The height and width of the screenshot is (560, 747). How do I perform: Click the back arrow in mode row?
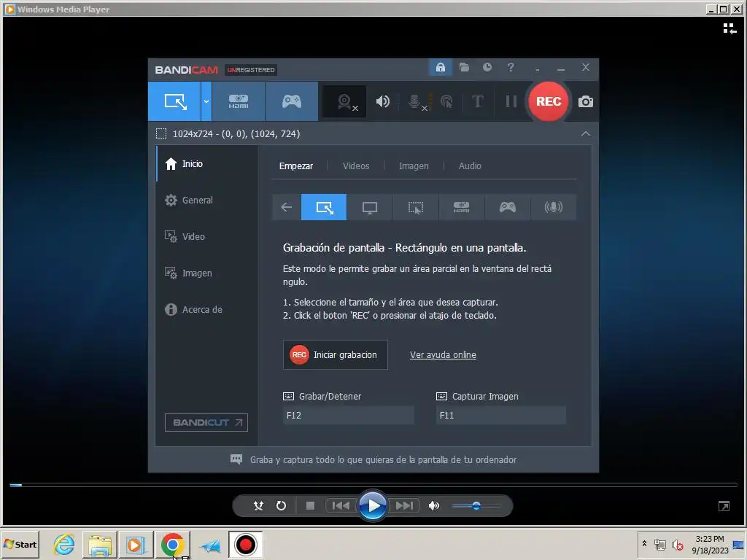[286, 207]
